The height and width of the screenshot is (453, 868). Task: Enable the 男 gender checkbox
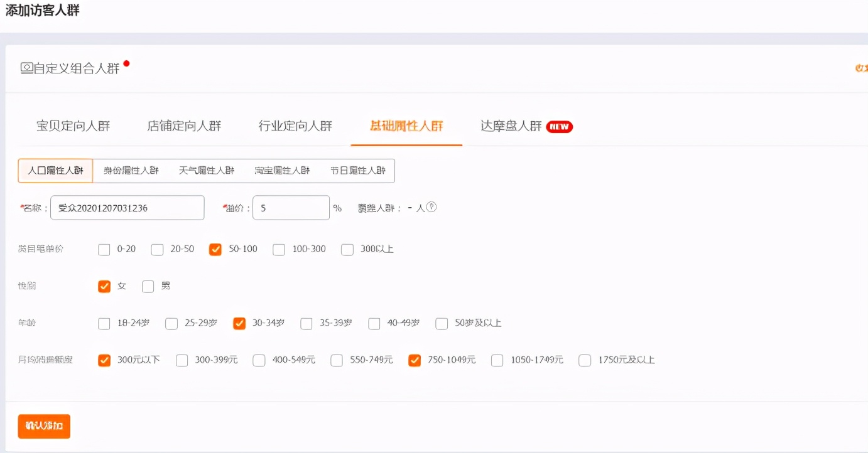point(148,286)
